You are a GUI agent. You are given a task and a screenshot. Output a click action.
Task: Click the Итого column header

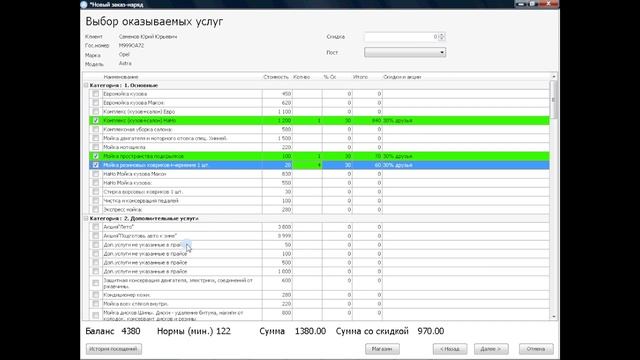pyautogui.click(x=360, y=77)
